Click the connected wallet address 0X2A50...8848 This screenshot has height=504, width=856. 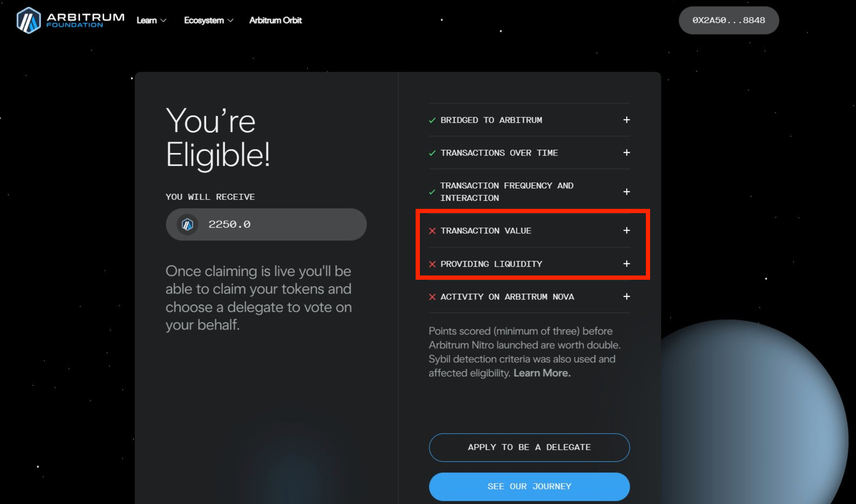click(x=729, y=20)
